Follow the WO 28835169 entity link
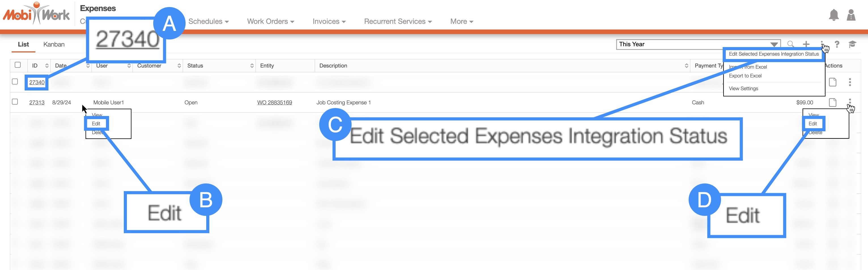The image size is (868, 270). coord(274,103)
